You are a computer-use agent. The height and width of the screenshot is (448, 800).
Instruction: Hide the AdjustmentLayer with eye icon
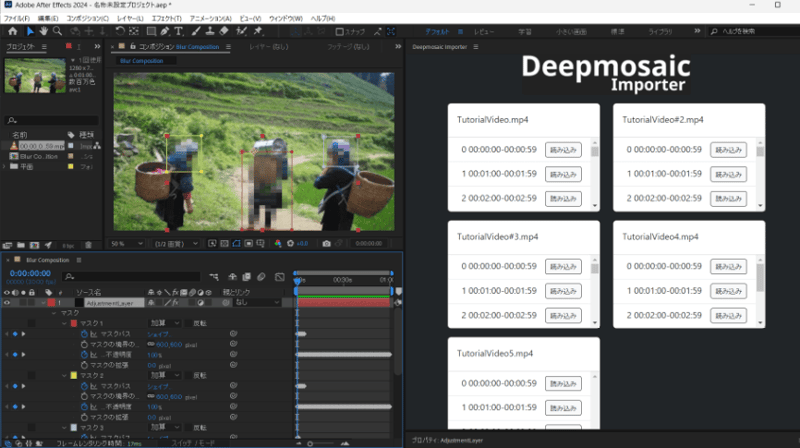7,303
